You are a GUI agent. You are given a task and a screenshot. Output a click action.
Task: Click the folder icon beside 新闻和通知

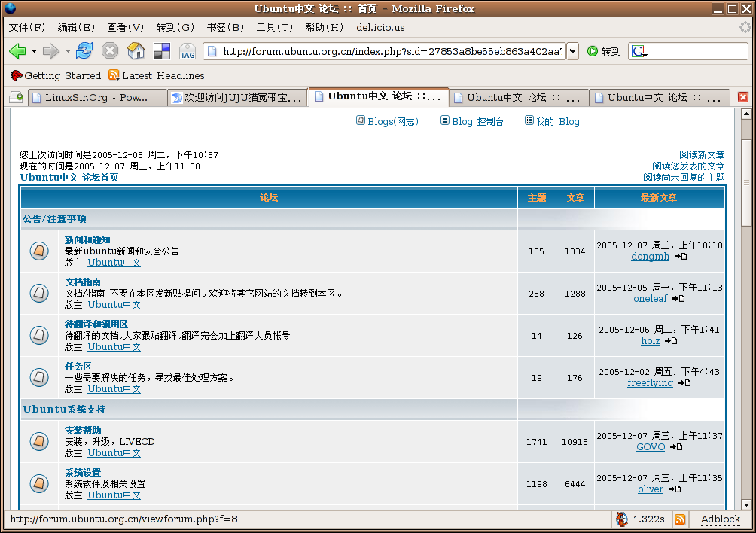pyautogui.click(x=39, y=251)
